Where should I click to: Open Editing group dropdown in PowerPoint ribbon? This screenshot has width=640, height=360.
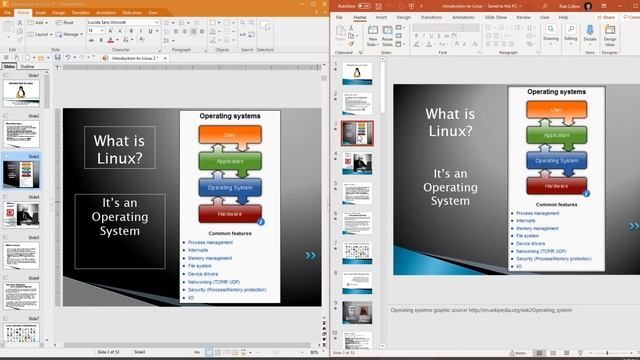click(571, 34)
